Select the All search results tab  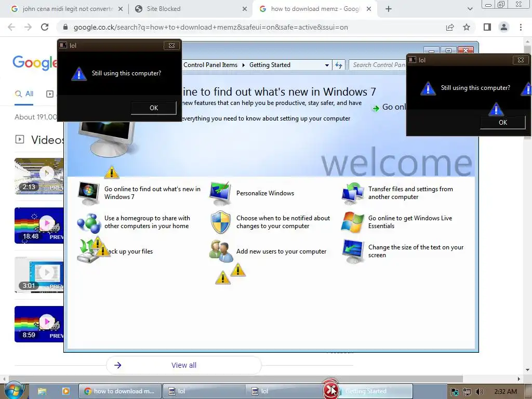coord(24,94)
